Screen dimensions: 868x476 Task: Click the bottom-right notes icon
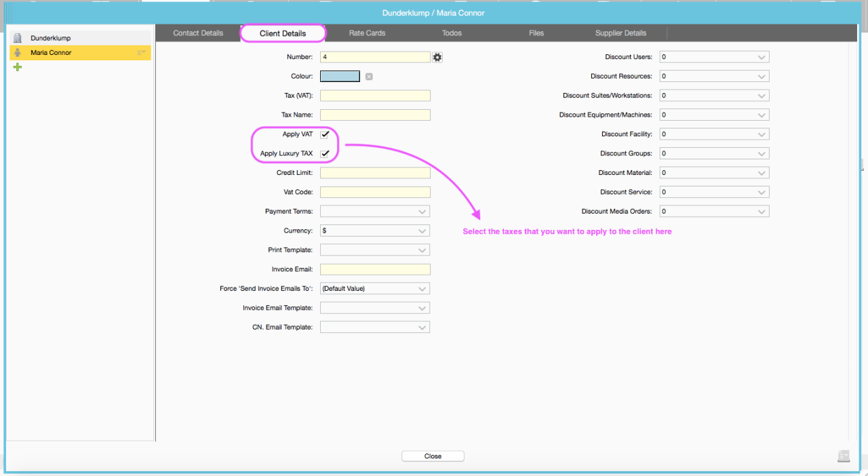(844, 456)
